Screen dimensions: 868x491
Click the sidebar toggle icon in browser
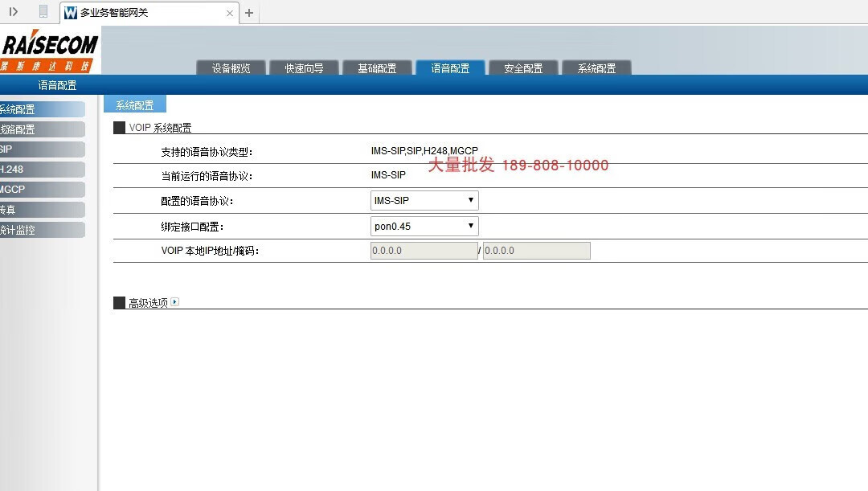tap(14, 12)
